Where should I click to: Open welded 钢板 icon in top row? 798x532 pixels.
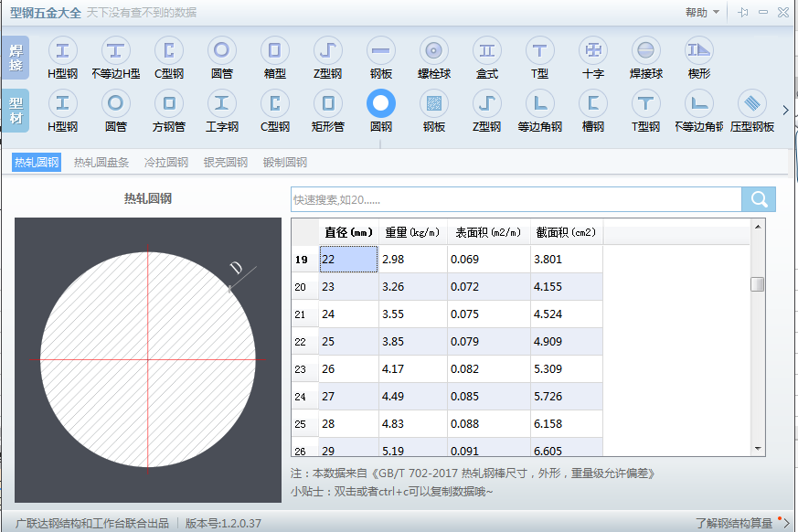pyautogui.click(x=380, y=50)
